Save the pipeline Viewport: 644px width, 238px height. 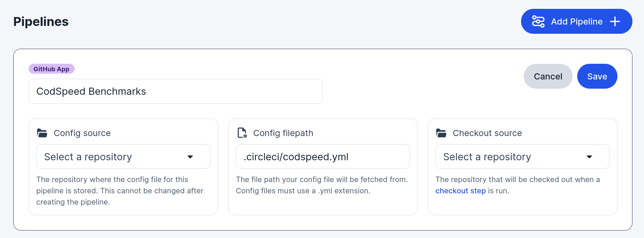[x=597, y=76]
